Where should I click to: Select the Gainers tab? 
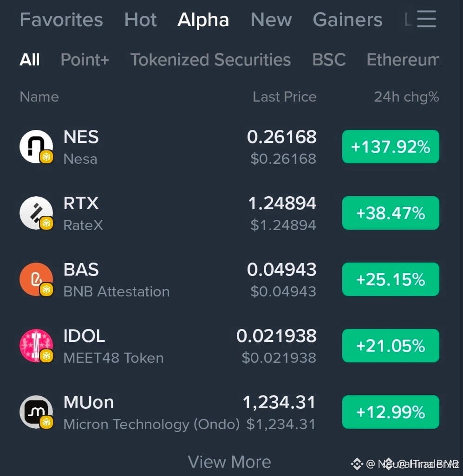347,20
